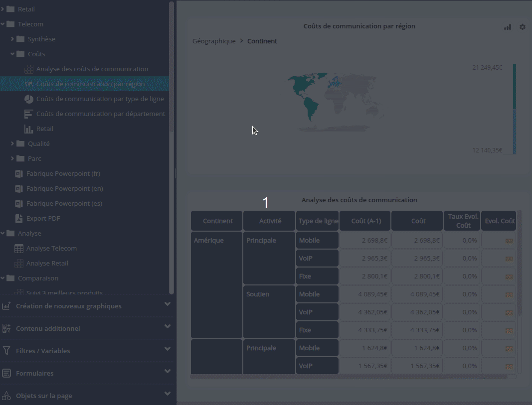This screenshot has height=405, width=532.
Task: Click the map color scale legend bar
Action: coord(514,109)
